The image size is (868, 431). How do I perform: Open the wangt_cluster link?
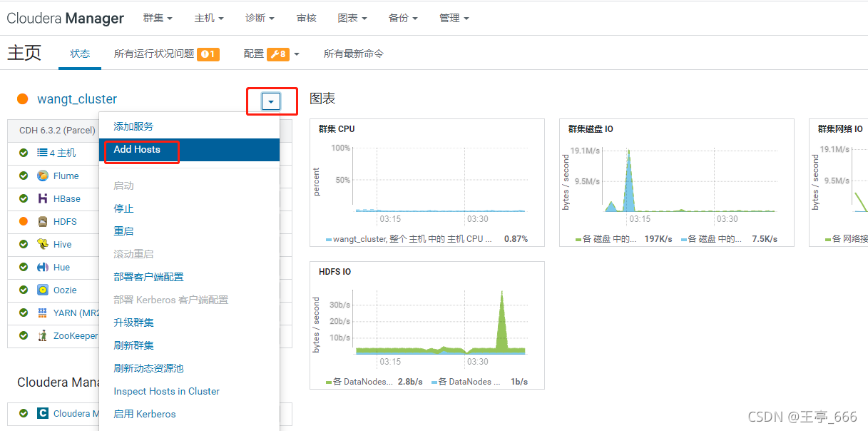(x=77, y=99)
